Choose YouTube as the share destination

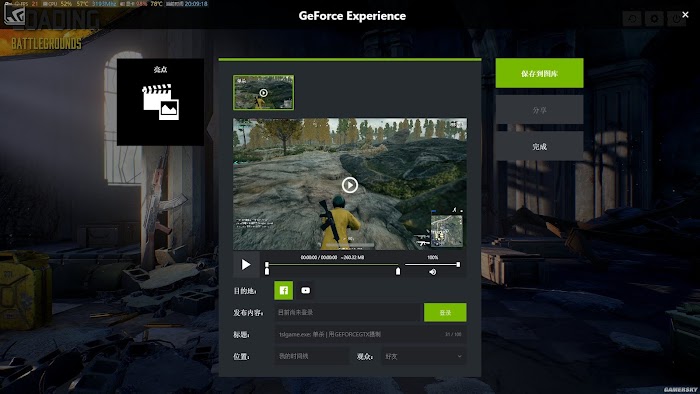coord(305,290)
